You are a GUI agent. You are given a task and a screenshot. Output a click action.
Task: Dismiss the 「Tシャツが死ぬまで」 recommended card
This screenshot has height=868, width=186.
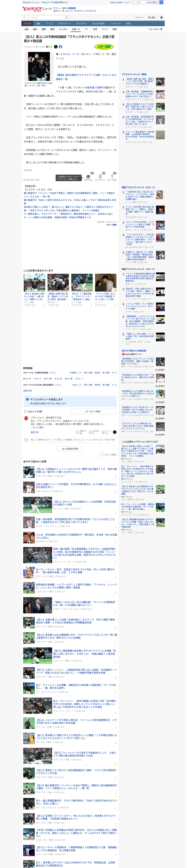[115, 305]
